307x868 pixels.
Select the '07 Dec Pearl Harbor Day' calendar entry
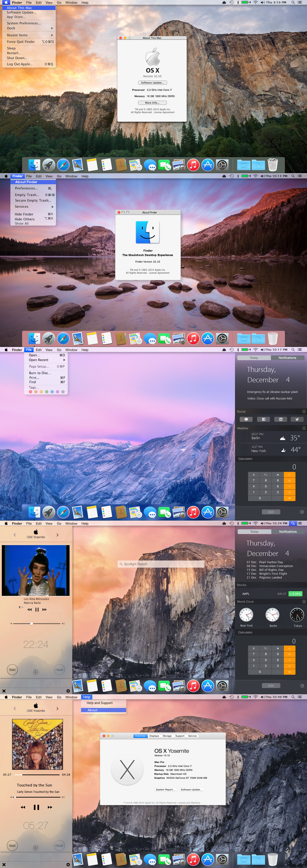coord(265,562)
